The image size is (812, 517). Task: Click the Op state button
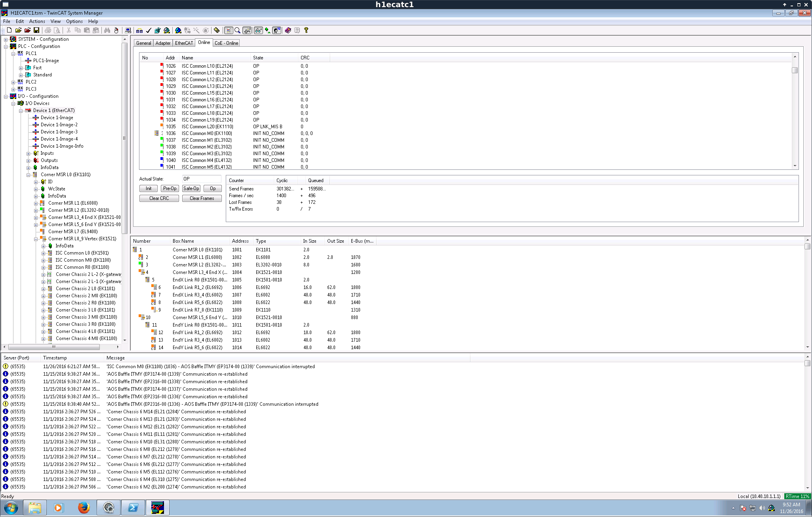tap(213, 188)
